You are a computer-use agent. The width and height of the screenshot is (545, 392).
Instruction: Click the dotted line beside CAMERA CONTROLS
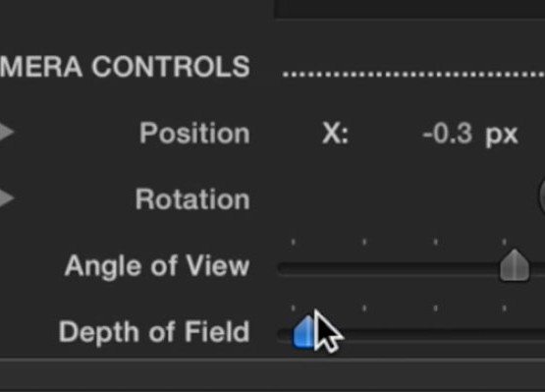413,74
